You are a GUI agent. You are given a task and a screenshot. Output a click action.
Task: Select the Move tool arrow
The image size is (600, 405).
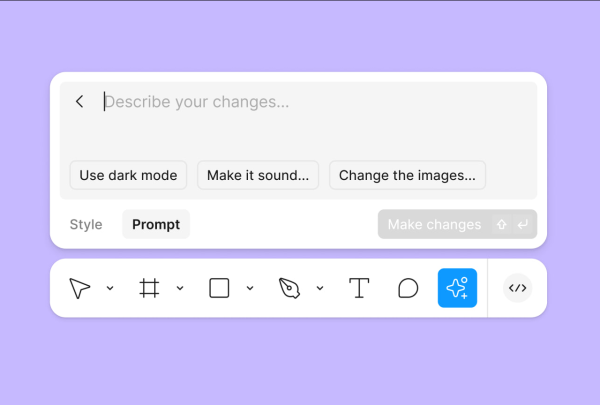(x=80, y=288)
